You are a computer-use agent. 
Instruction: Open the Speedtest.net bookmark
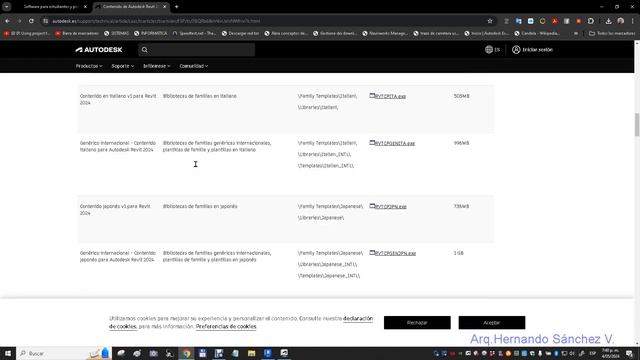pyautogui.click(x=194, y=33)
